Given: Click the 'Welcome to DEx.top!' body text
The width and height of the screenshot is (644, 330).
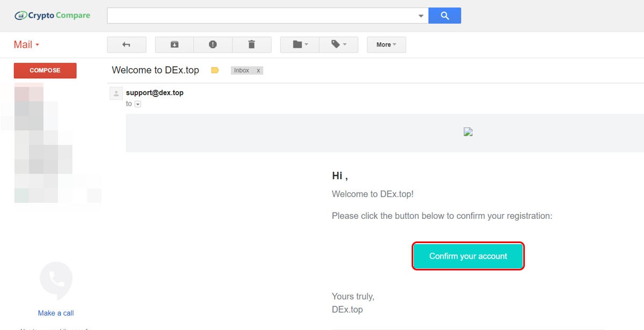Looking at the screenshot, I should coord(373,194).
